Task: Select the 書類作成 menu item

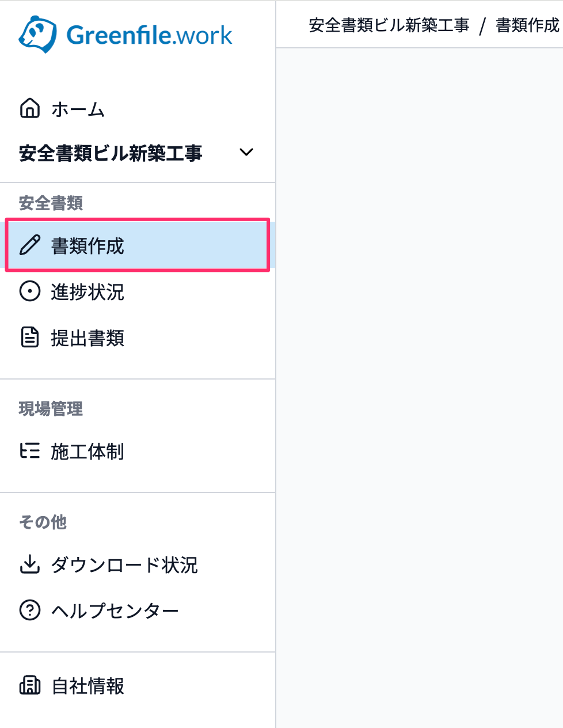Action: click(x=138, y=245)
